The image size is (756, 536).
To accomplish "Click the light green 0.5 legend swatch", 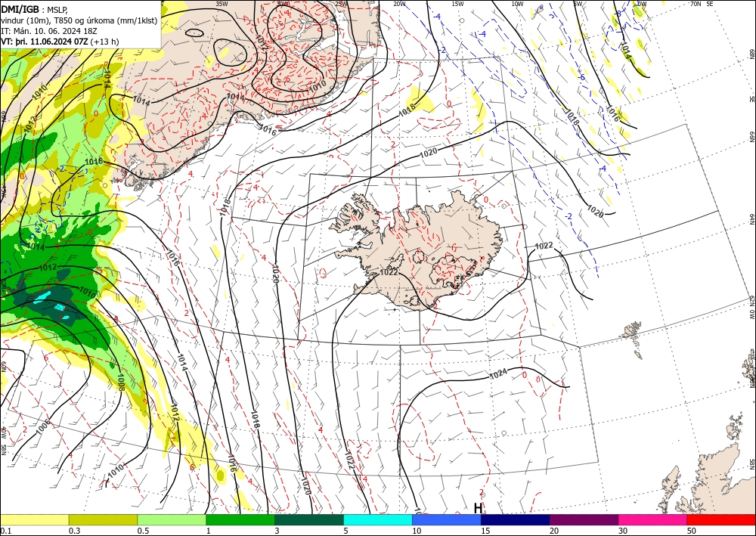I will 172,519.
